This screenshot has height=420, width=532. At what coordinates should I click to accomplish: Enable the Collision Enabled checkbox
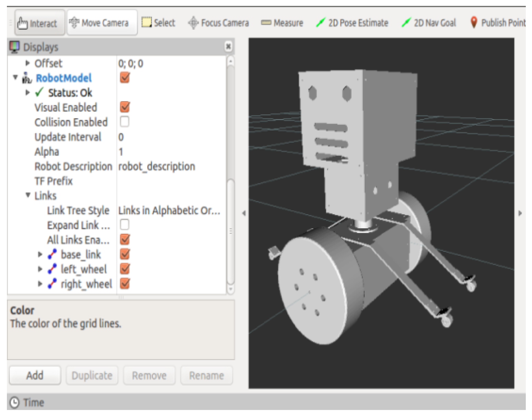pyautogui.click(x=125, y=122)
